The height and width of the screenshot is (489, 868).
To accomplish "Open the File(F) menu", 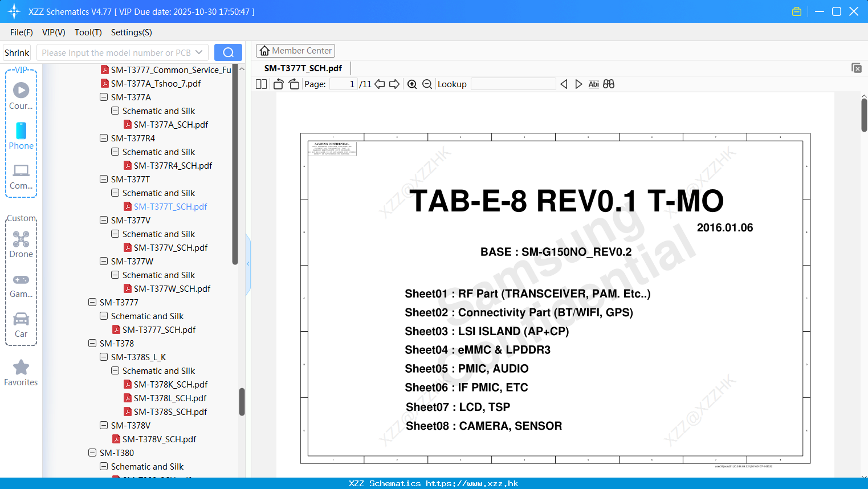I will coord(22,32).
